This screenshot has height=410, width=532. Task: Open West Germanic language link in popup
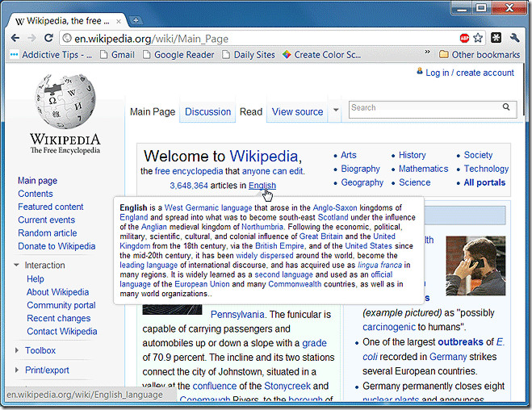[x=208, y=207]
